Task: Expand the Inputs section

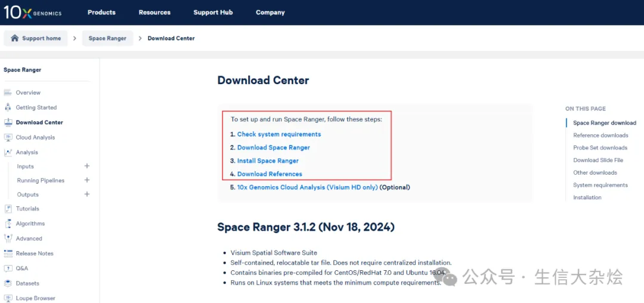Action: [x=87, y=166]
